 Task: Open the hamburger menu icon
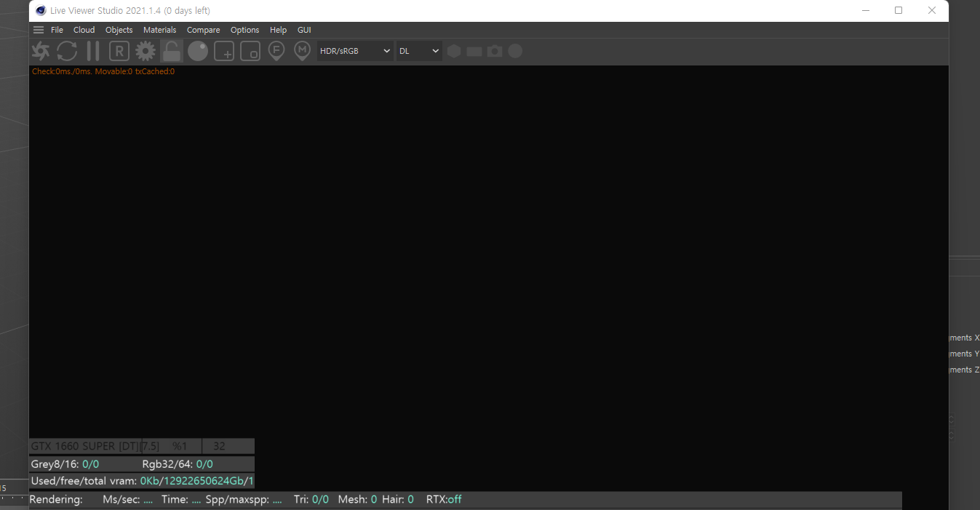[x=39, y=30]
